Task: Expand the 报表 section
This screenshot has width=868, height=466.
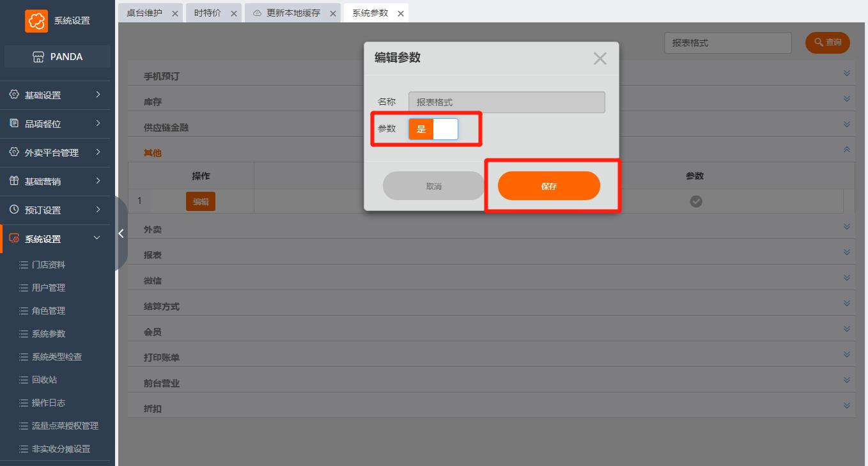Action: 847,252
